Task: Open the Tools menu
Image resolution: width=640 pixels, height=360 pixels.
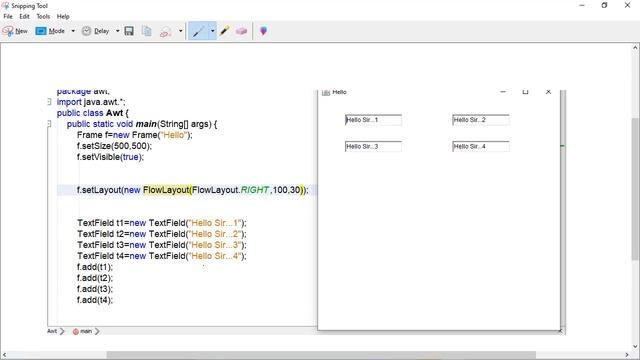Action: [43, 16]
